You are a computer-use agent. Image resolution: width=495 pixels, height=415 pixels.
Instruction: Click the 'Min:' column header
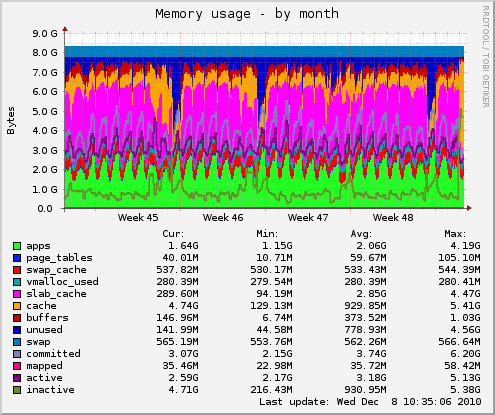(267, 234)
